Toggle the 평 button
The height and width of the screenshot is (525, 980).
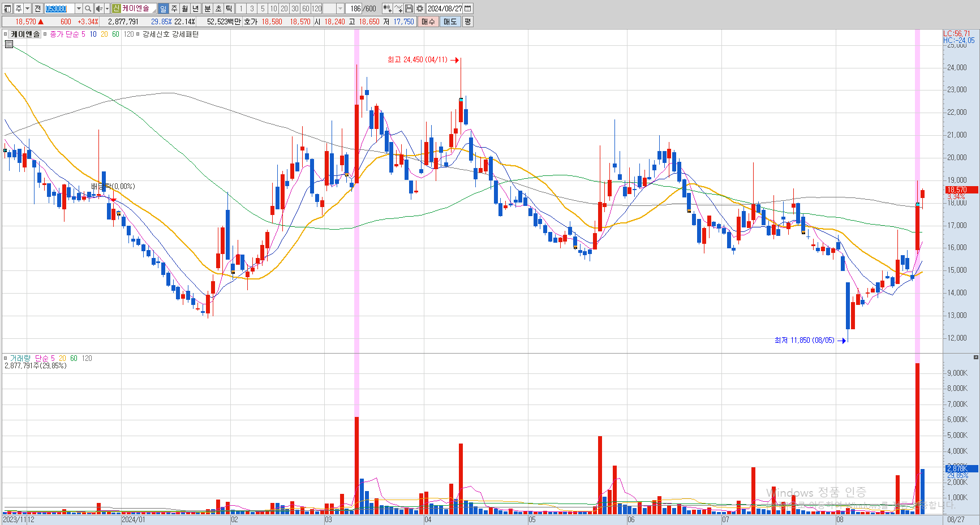click(467, 21)
